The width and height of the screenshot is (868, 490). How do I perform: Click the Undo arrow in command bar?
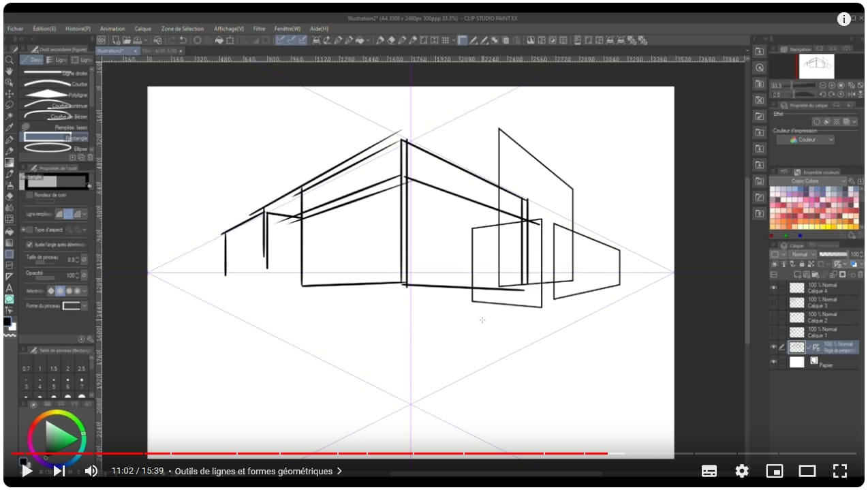(183, 40)
